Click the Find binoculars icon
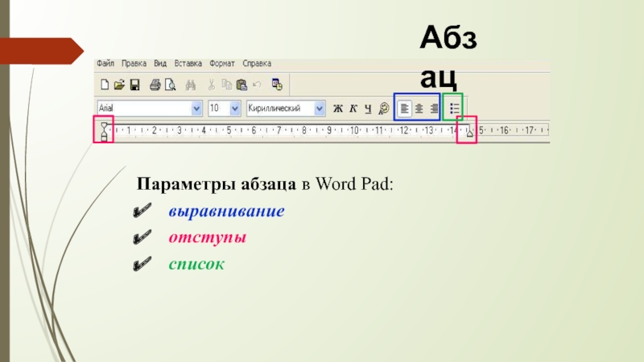Image resolution: width=644 pixels, height=362 pixels. (191, 84)
